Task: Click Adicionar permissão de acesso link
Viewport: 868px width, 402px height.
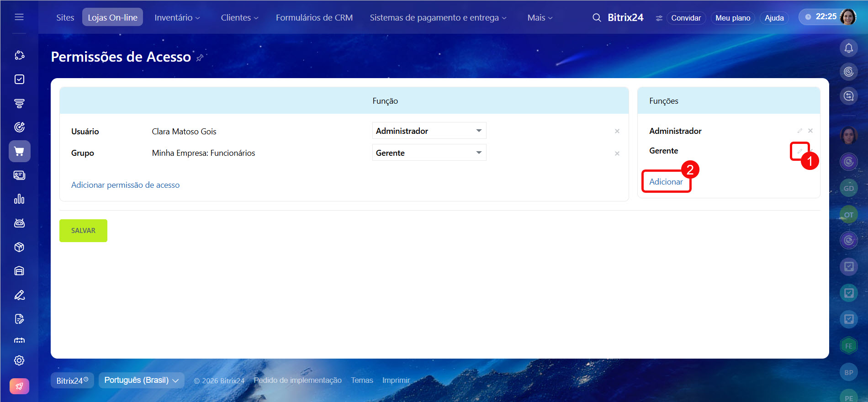Action: (x=125, y=185)
